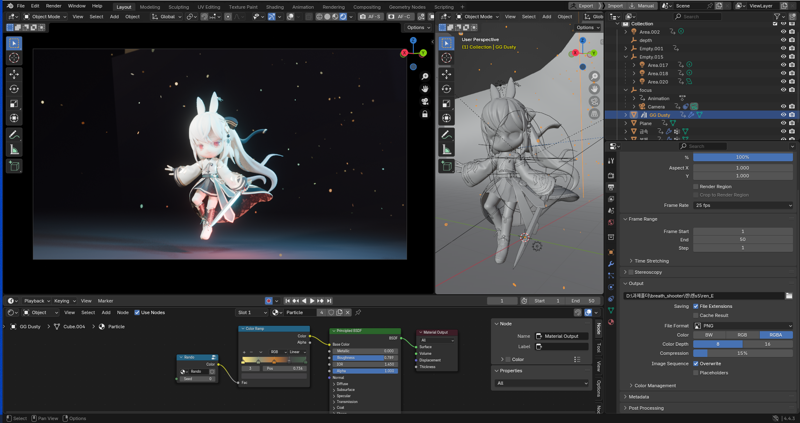This screenshot has width=800, height=423.
Task: Select the Annotate tool in left viewport
Action: (14, 135)
